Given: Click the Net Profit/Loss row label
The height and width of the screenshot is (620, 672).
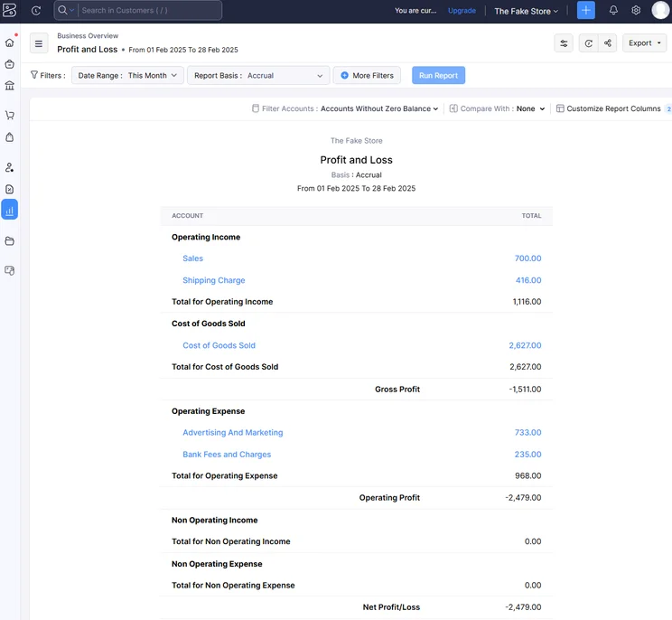Looking at the screenshot, I should 391,606.
